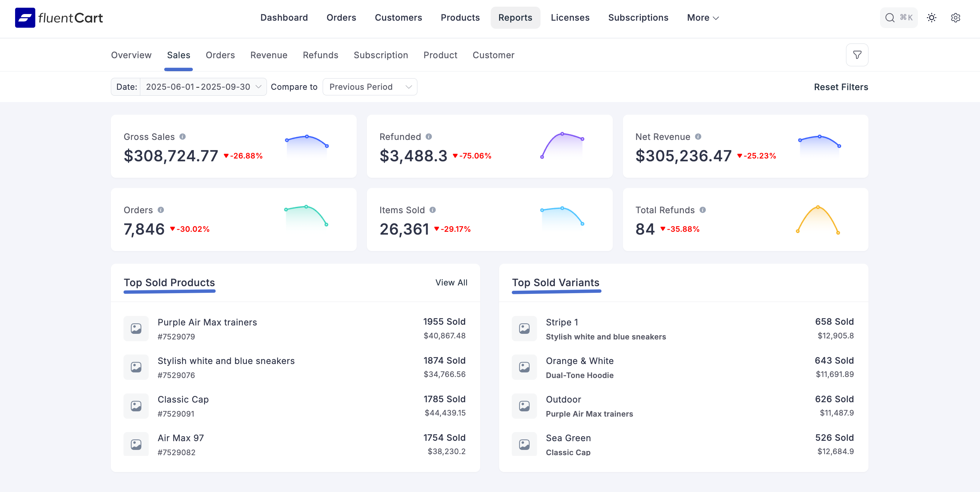Click the filter funnel icon
The width and height of the screenshot is (980, 492).
(857, 55)
